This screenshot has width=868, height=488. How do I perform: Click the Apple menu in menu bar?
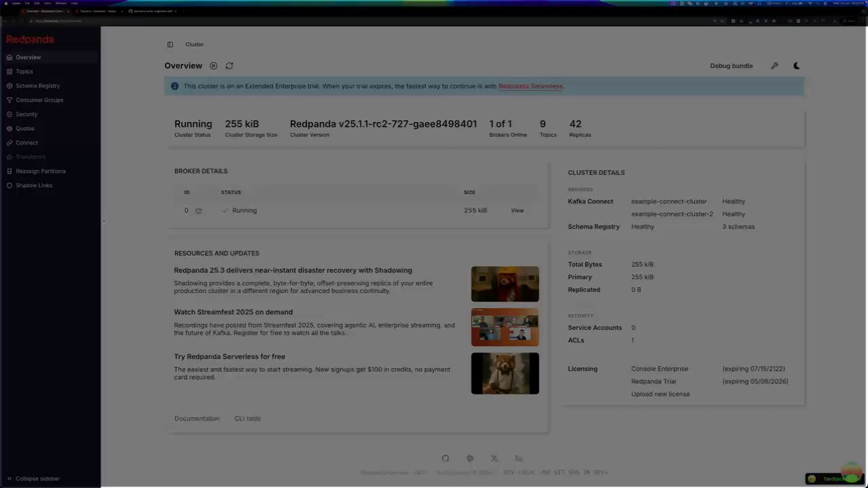tap(5, 3)
